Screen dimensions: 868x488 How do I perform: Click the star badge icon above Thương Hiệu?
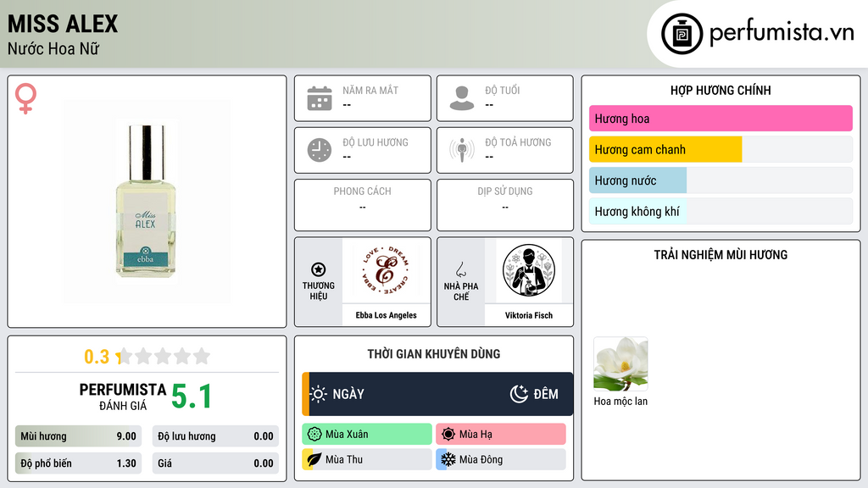[x=319, y=269]
